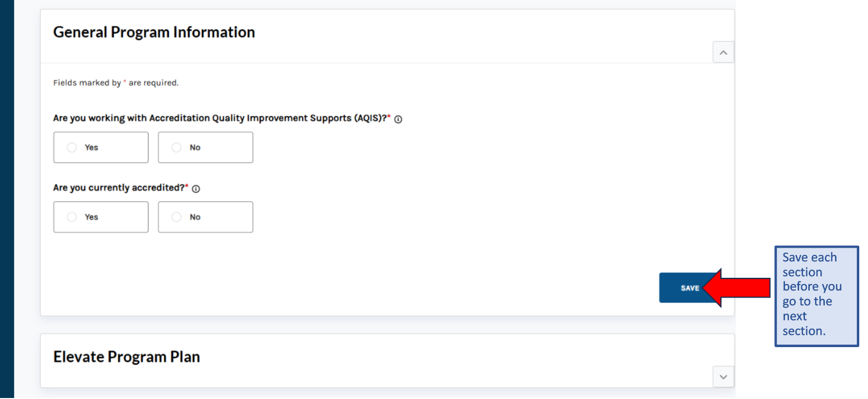Click the 'Are you currently accredited?' label
Image resolution: width=868 pixels, height=399 pixels.
click(119, 188)
